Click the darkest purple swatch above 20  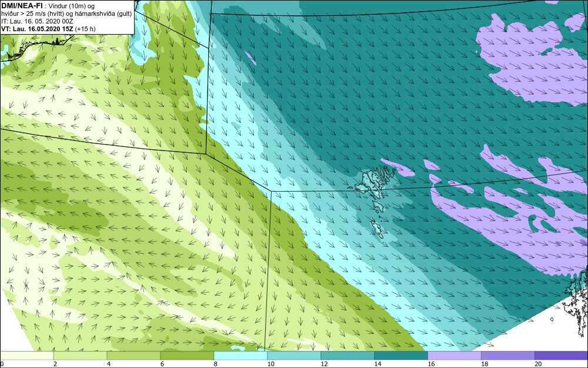coord(561,355)
